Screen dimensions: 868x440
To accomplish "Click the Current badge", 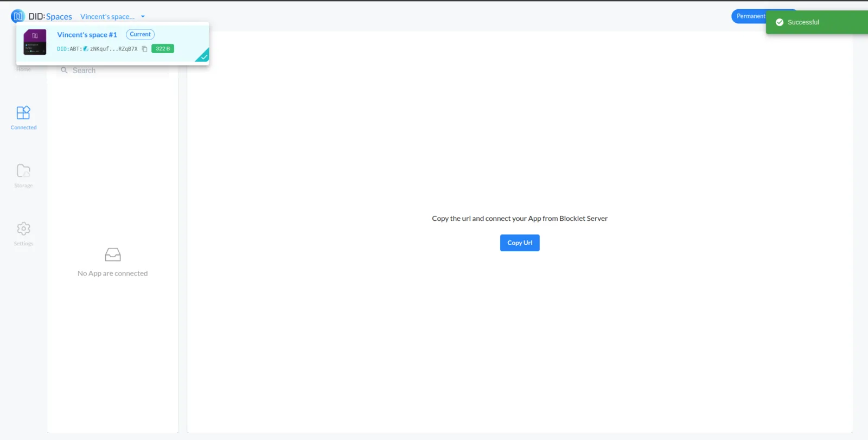I will click(x=141, y=34).
